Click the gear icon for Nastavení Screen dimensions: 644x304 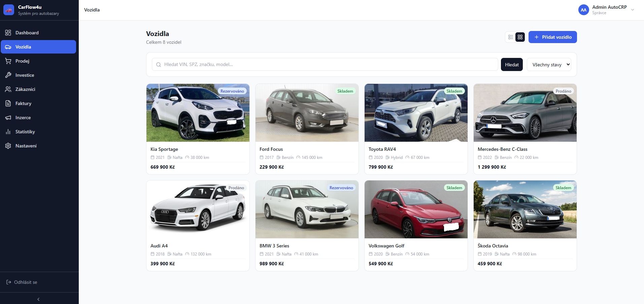8,146
